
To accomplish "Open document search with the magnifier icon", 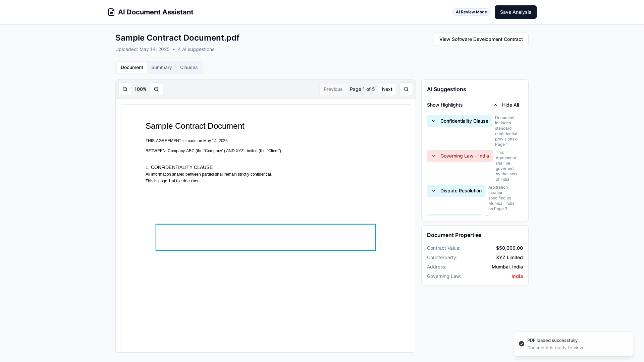I will click(406, 89).
